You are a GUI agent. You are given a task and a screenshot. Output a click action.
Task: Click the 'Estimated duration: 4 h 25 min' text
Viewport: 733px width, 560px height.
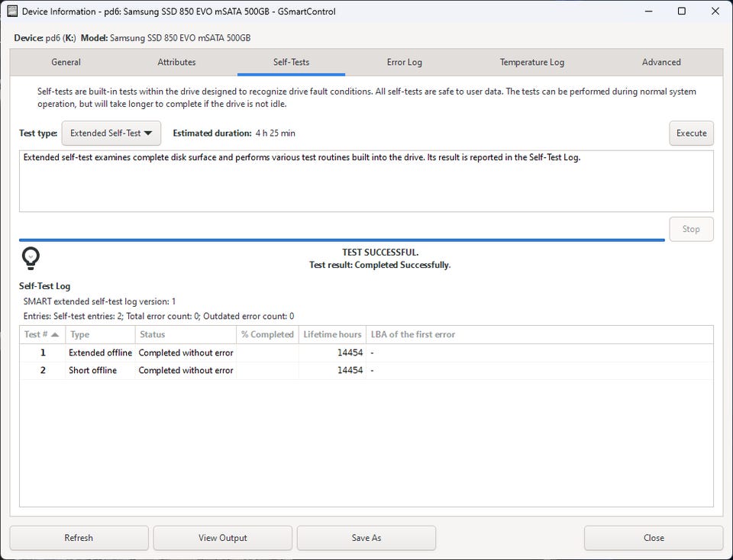(x=234, y=133)
